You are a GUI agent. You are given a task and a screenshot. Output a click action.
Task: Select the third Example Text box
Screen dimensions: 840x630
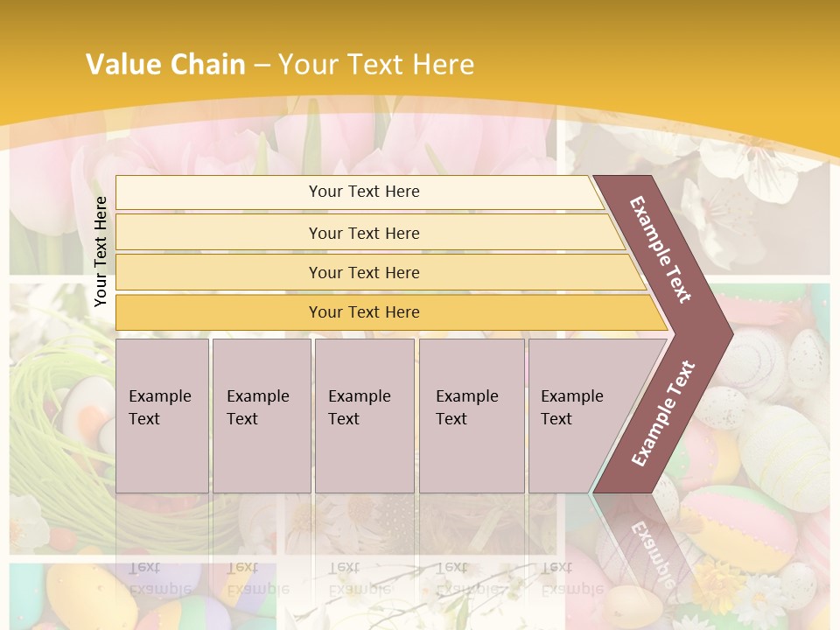[x=363, y=416]
